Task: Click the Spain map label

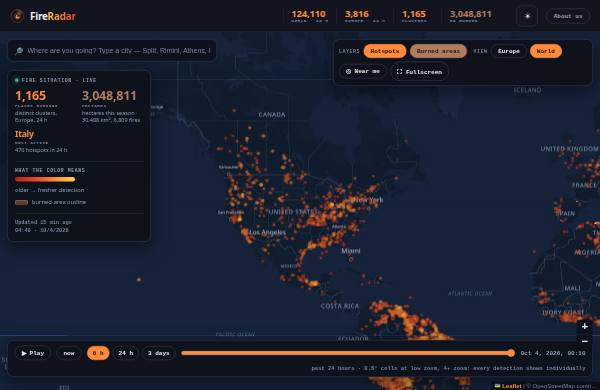Action: [566, 214]
